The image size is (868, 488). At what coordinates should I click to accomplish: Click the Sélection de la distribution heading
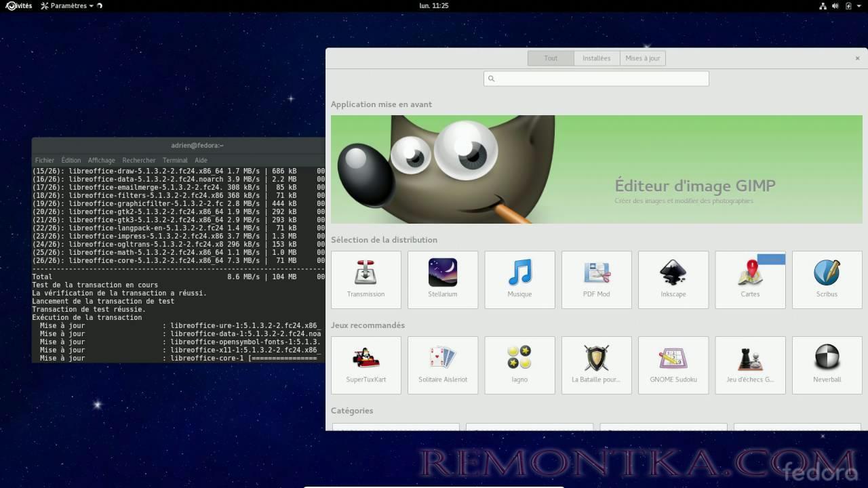384,240
